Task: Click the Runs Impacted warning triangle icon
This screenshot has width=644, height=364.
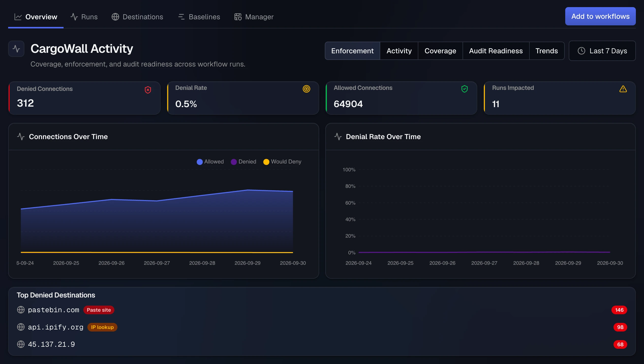Action: [x=623, y=89]
